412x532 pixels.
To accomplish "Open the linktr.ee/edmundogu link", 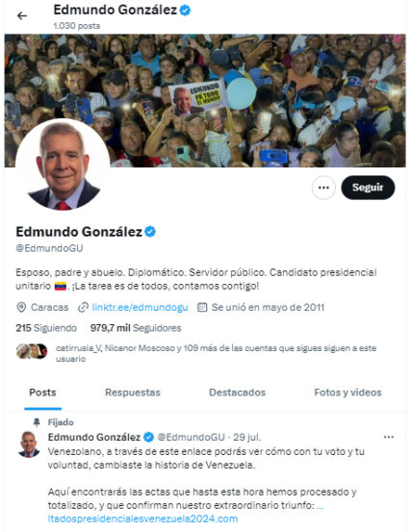I will point(140,308).
